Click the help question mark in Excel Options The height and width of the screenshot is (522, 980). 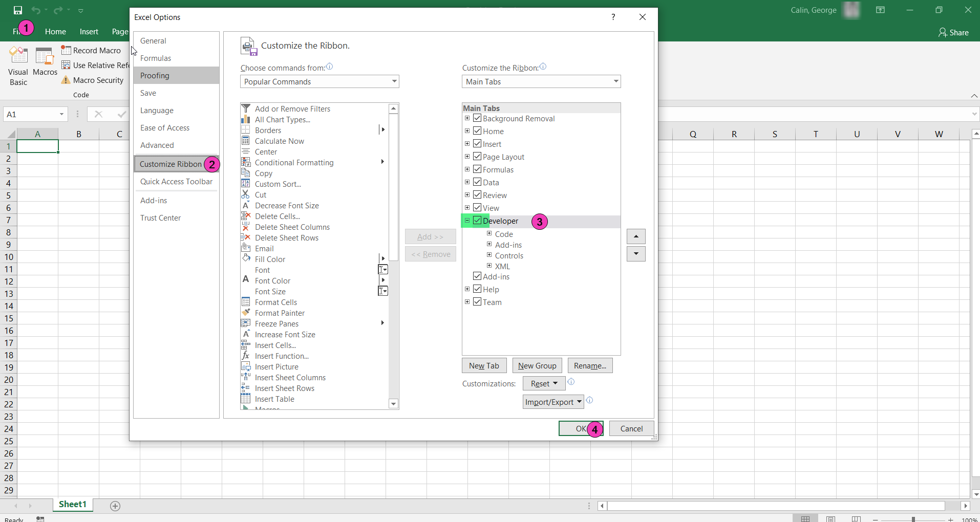pos(613,17)
